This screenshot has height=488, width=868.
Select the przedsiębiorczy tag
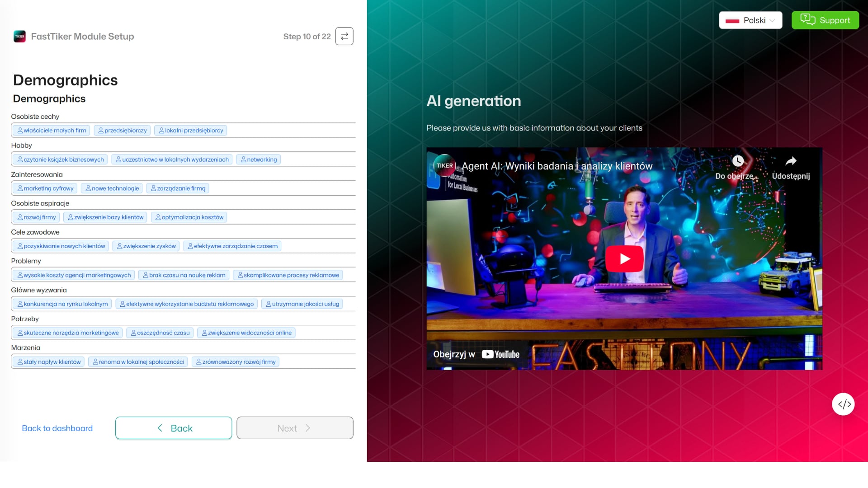pos(123,131)
